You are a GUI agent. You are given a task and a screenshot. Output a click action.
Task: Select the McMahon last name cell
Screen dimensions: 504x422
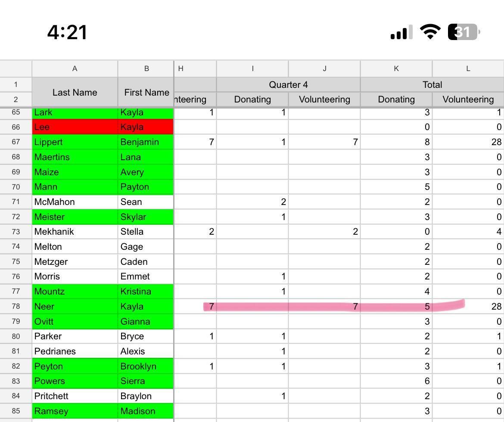75,202
